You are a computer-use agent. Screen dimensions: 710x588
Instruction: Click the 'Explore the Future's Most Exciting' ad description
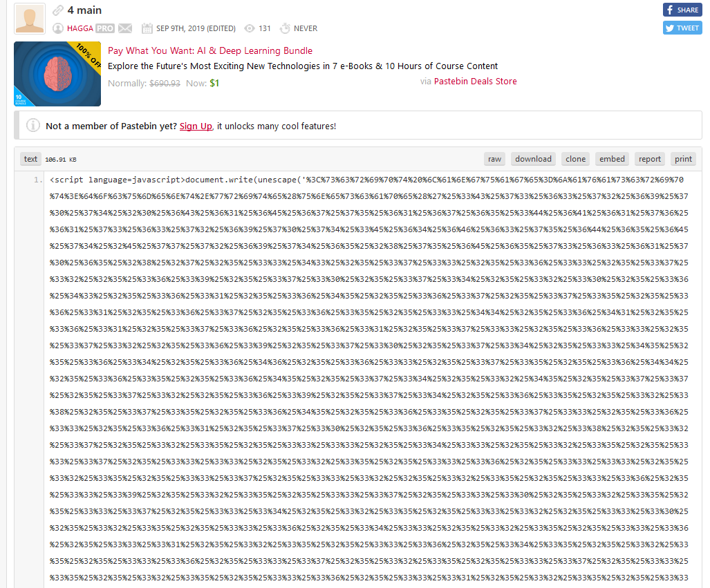tap(303, 66)
